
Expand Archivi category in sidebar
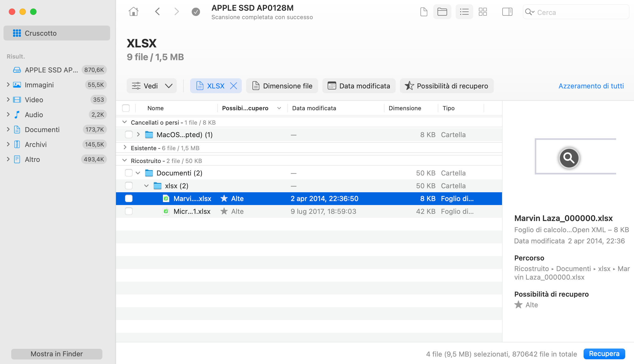pyautogui.click(x=8, y=144)
